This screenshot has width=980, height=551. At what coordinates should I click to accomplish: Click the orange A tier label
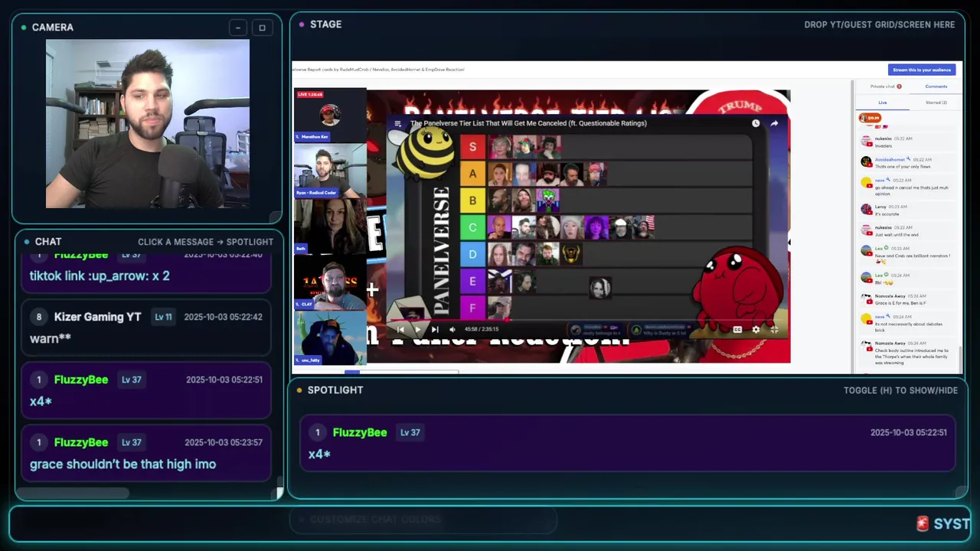(x=472, y=174)
